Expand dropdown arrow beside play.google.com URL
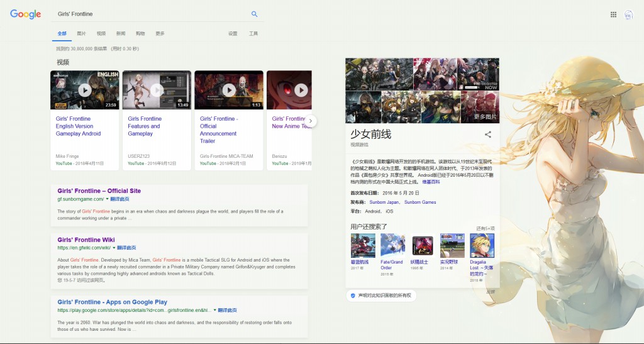Image resolution: width=644 pixels, height=344 pixels. point(215,310)
